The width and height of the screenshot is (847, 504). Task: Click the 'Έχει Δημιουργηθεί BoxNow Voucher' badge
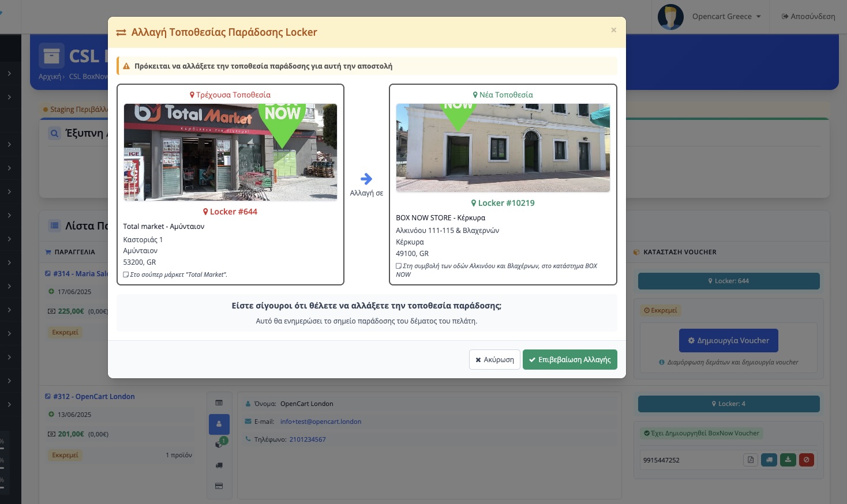click(x=702, y=433)
